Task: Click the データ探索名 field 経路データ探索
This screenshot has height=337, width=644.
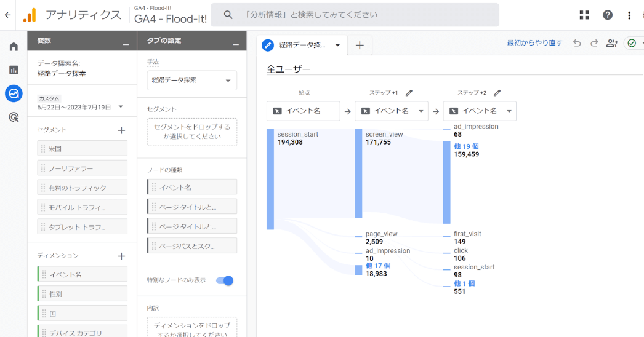Action: (62, 73)
